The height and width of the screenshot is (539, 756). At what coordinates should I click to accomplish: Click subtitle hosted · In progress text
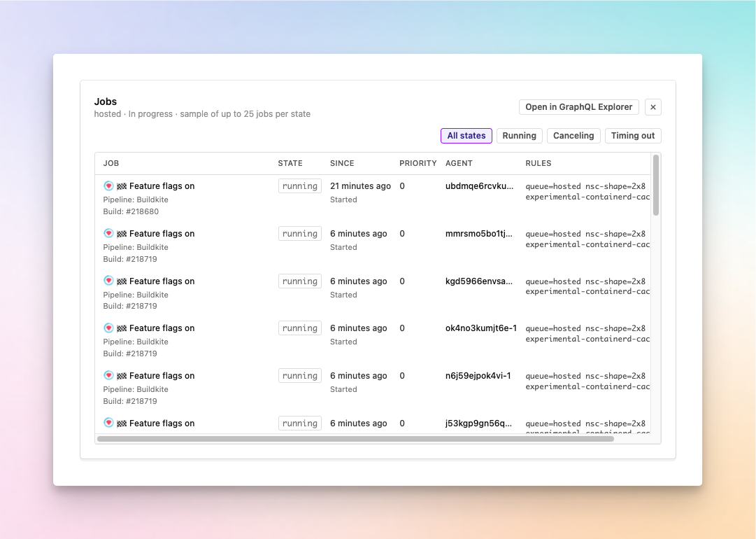click(x=202, y=114)
